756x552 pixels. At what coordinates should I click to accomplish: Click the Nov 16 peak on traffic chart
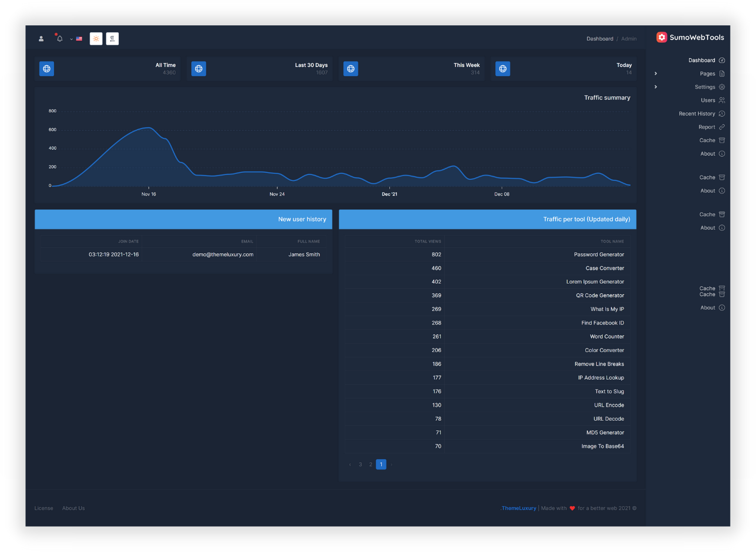[148, 128]
